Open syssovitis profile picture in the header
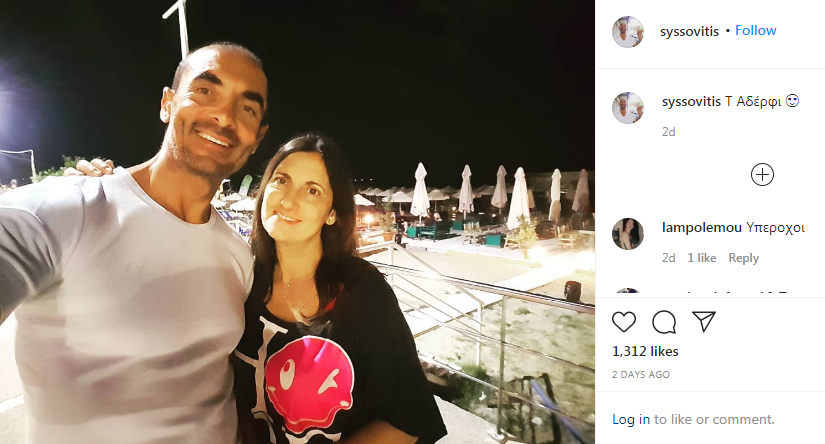The width and height of the screenshot is (825, 444). click(x=628, y=32)
